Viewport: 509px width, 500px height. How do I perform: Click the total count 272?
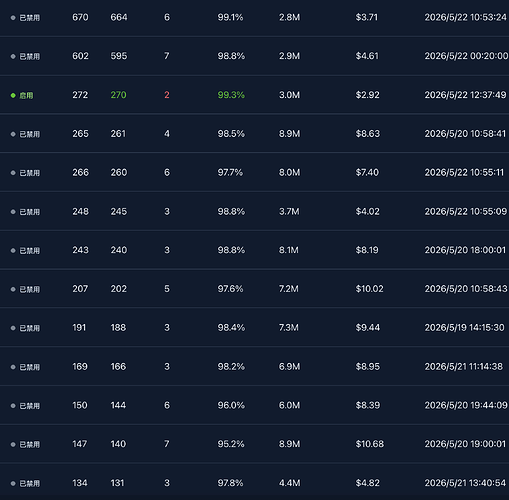[80, 95]
